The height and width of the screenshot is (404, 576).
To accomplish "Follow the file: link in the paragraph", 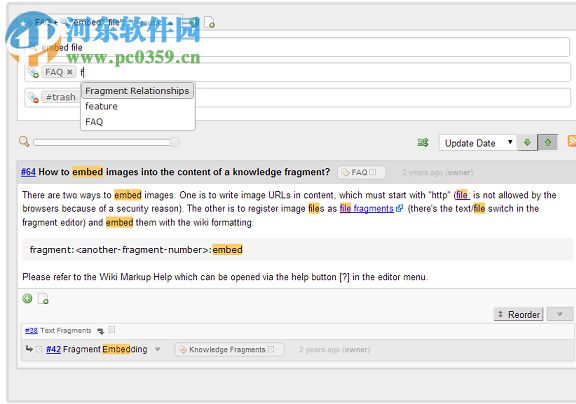I will (x=462, y=195).
